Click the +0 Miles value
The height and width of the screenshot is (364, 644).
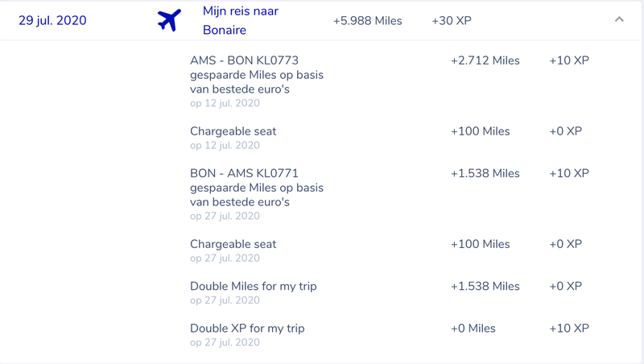tap(473, 329)
